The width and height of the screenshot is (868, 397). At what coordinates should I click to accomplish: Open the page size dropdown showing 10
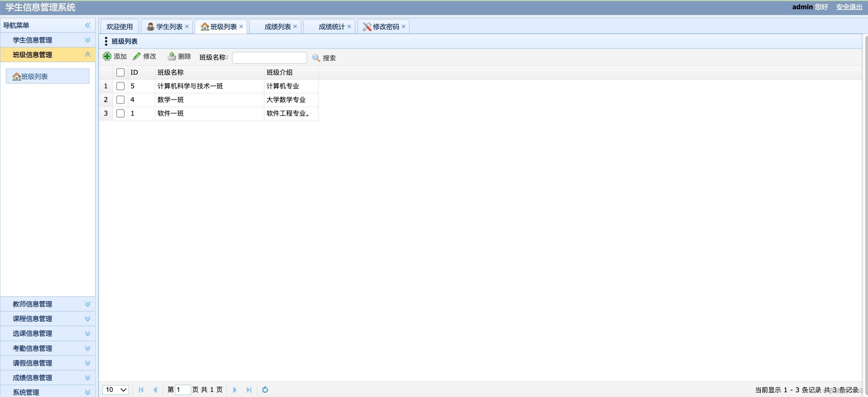coord(115,390)
